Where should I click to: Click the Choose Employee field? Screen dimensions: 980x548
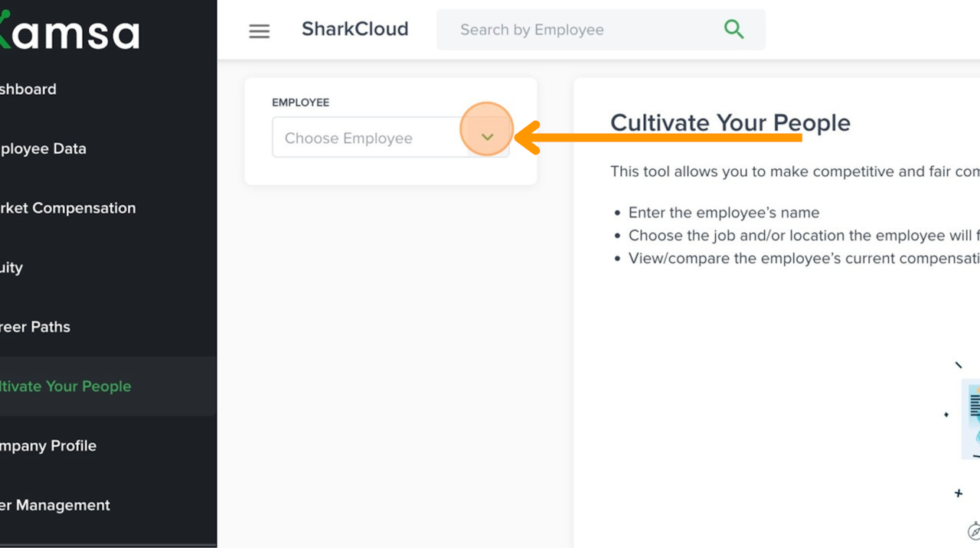367,138
